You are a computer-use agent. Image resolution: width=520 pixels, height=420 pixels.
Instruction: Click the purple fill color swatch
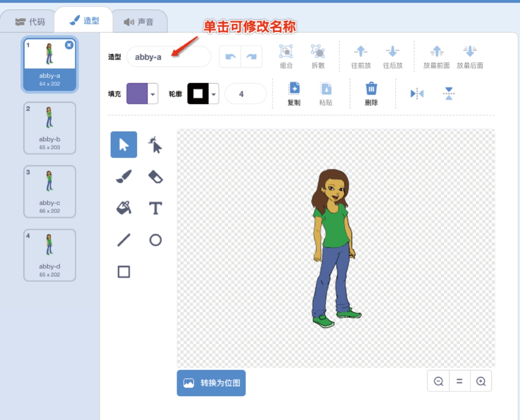(x=137, y=94)
